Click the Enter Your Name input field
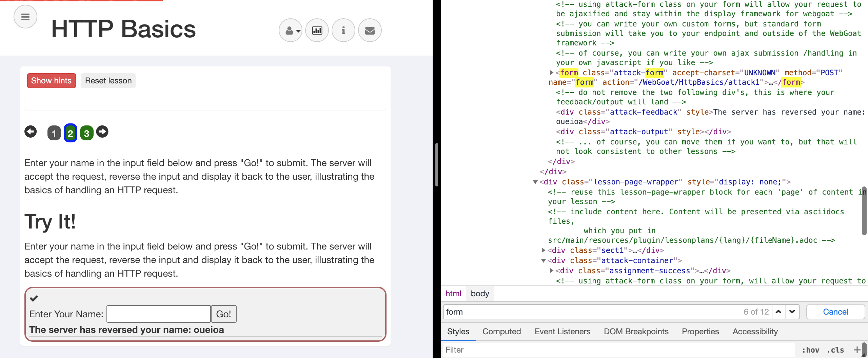The height and width of the screenshot is (358, 868). pyautogui.click(x=158, y=314)
